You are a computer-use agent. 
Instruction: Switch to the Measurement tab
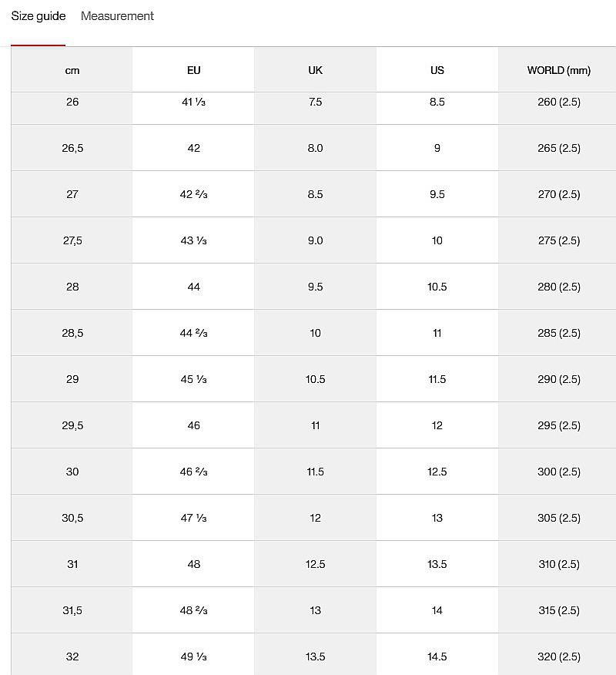point(117,16)
